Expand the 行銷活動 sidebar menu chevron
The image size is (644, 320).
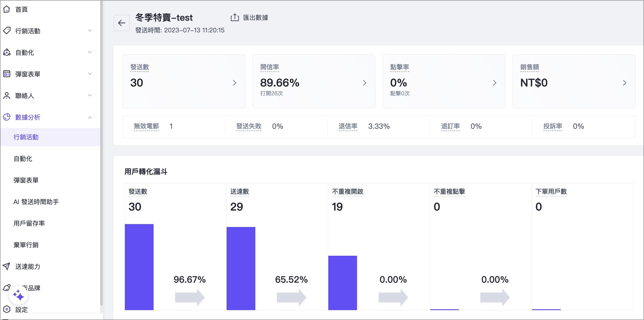tap(90, 31)
